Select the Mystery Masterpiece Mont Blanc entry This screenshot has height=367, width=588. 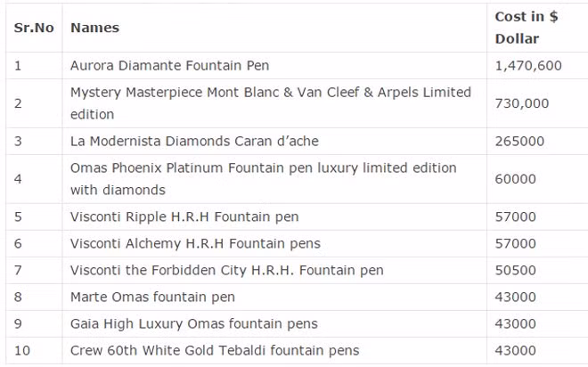coord(271,103)
